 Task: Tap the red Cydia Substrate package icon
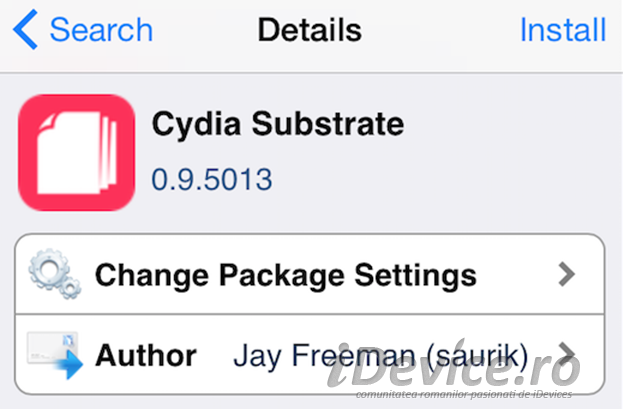click(x=77, y=153)
